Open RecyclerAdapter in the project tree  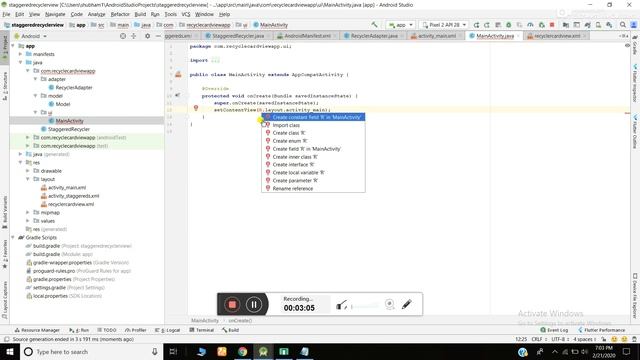pos(74,87)
